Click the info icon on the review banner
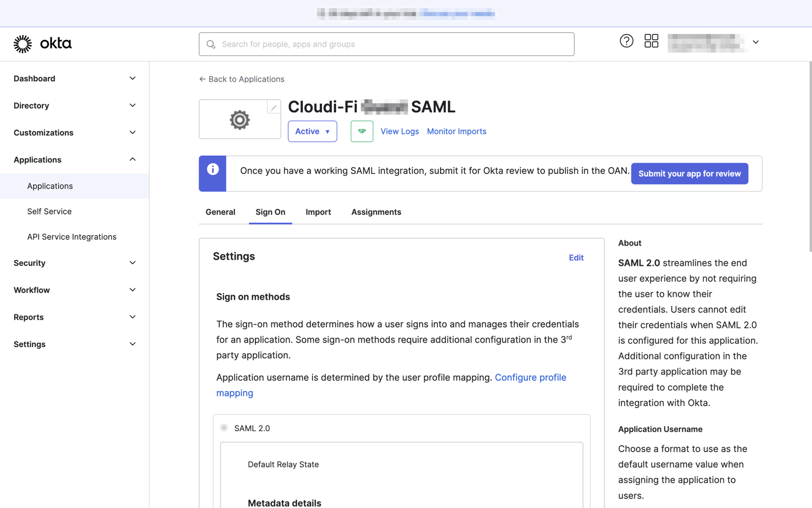Image resolution: width=812 pixels, height=508 pixels. (213, 168)
